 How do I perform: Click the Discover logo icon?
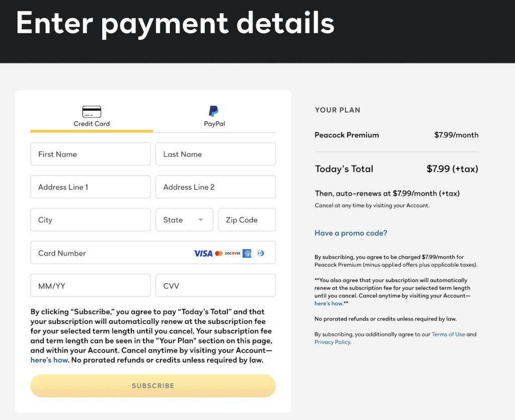point(232,253)
